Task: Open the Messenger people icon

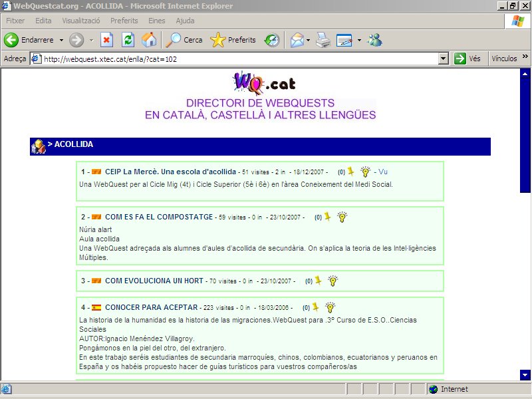Action: [x=375, y=40]
